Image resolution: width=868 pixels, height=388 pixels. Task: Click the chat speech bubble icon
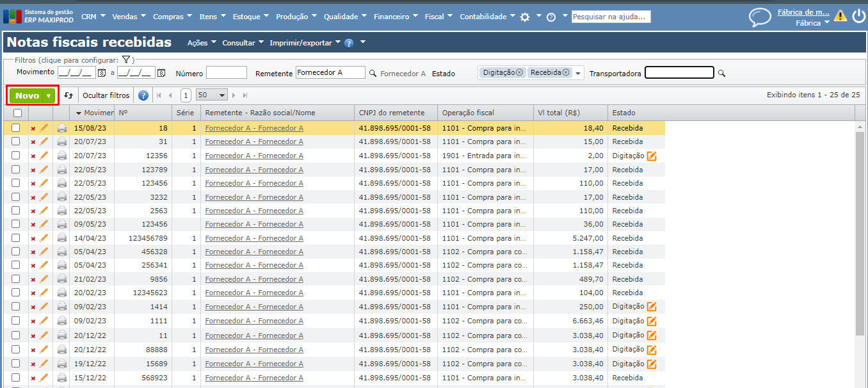(760, 17)
